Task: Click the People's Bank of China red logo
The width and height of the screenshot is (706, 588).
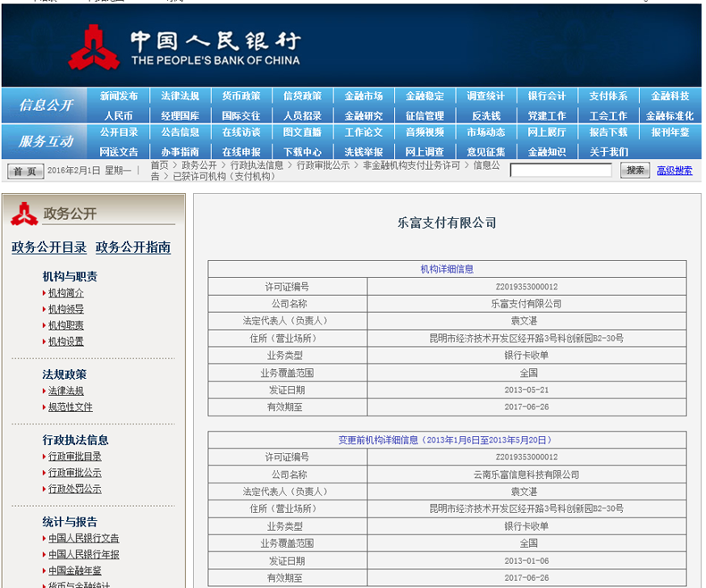Action: coord(94,47)
